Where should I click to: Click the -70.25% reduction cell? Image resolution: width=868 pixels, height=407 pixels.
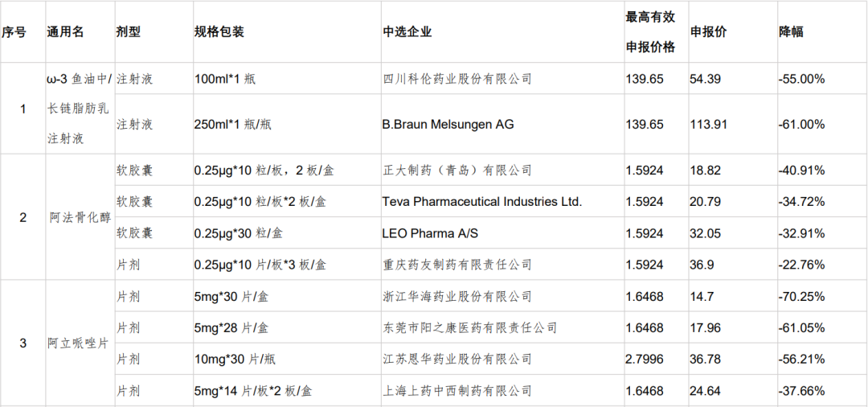[801, 297]
